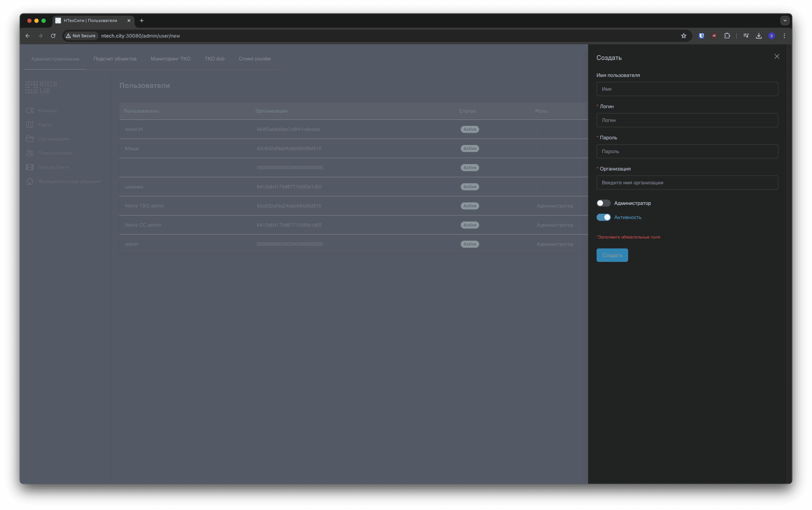
Task: Open the Crowd counter tab
Action: point(254,59)
